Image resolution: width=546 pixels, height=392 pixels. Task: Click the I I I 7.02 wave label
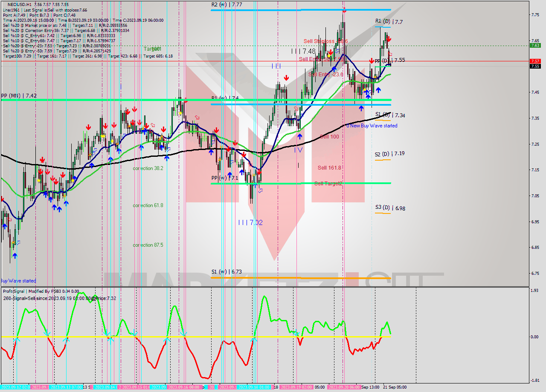point(250,222)
